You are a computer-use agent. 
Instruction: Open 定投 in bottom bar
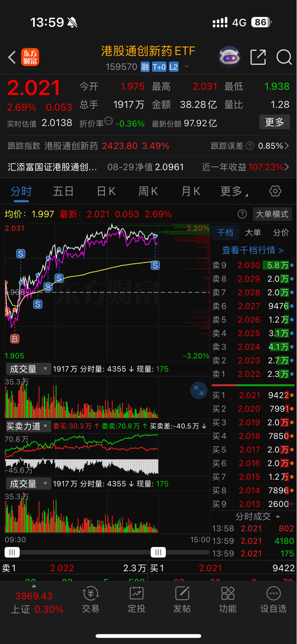coord(136,600)
